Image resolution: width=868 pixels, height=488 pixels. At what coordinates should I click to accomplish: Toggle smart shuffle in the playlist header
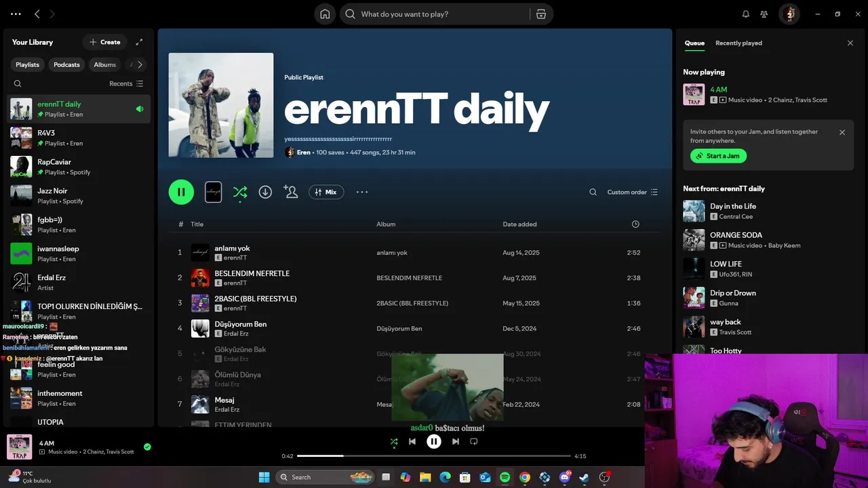[x=240, y=192]
